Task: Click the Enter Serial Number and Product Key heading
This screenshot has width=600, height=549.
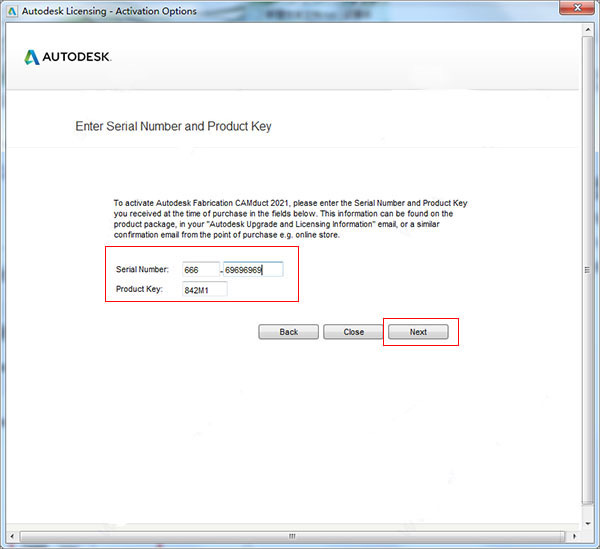Action: [x=173, y=126]
